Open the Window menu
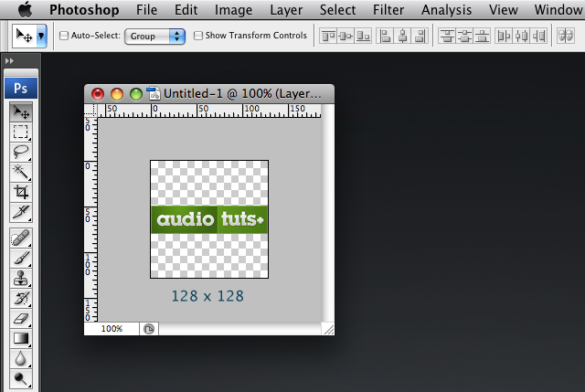Viewport: 585px width, 392px height. click(x=558, y=10)
